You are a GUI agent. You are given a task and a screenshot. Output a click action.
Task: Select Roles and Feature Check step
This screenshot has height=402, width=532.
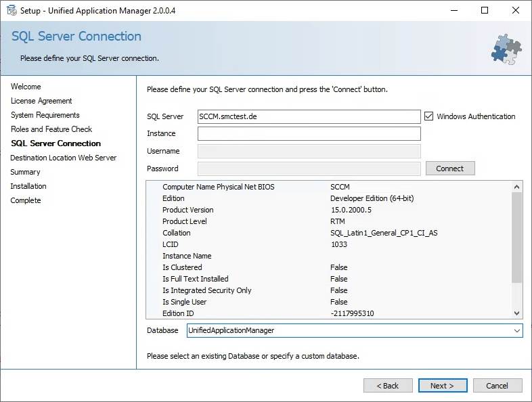51,129
